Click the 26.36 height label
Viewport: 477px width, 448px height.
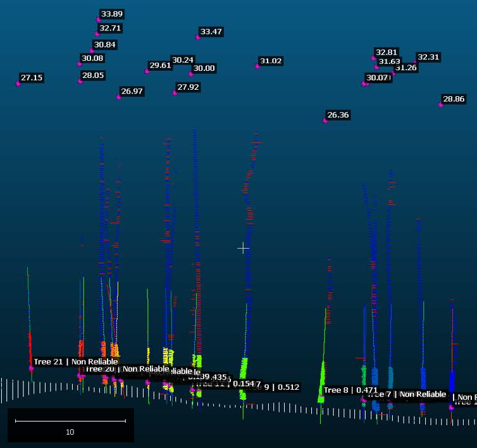coord(338,115)
